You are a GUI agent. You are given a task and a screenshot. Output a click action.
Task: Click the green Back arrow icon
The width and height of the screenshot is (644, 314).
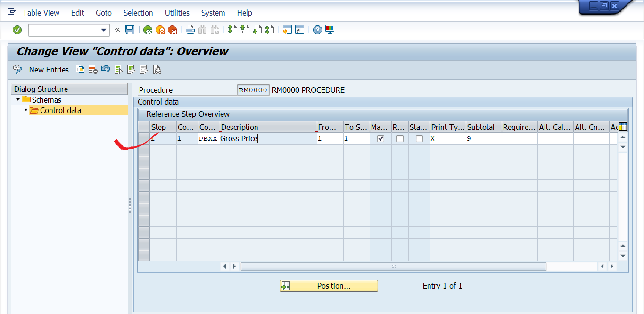tap(148, 30)
